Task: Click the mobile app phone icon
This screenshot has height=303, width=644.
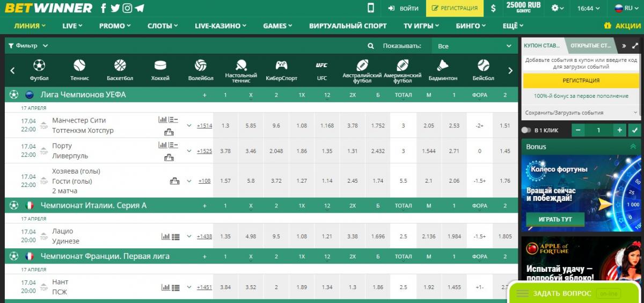Action: [370, 8]
